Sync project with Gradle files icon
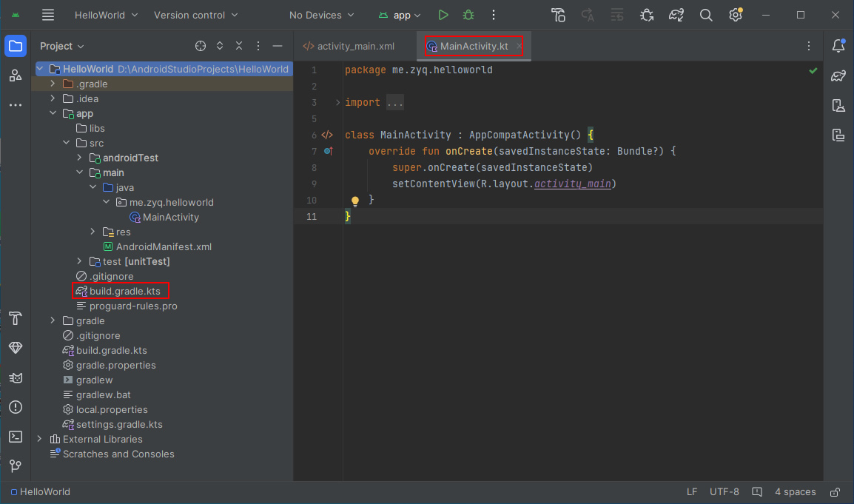 676,15
